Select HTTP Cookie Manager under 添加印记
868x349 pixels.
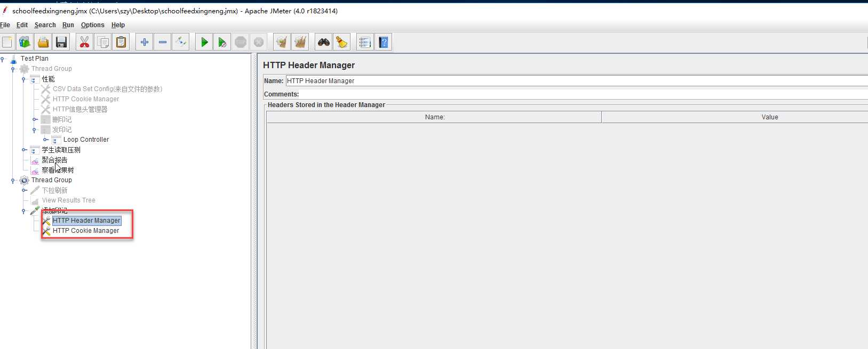tap(85, 231)
